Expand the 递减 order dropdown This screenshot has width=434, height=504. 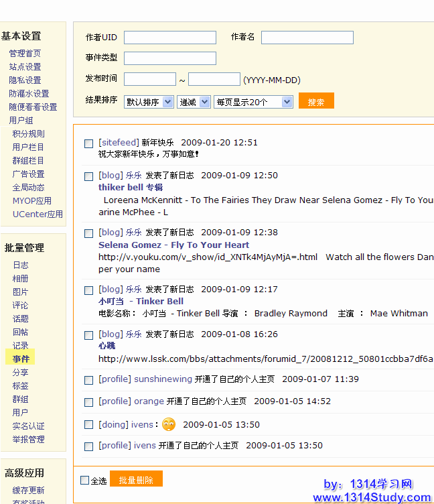(194, 102)
